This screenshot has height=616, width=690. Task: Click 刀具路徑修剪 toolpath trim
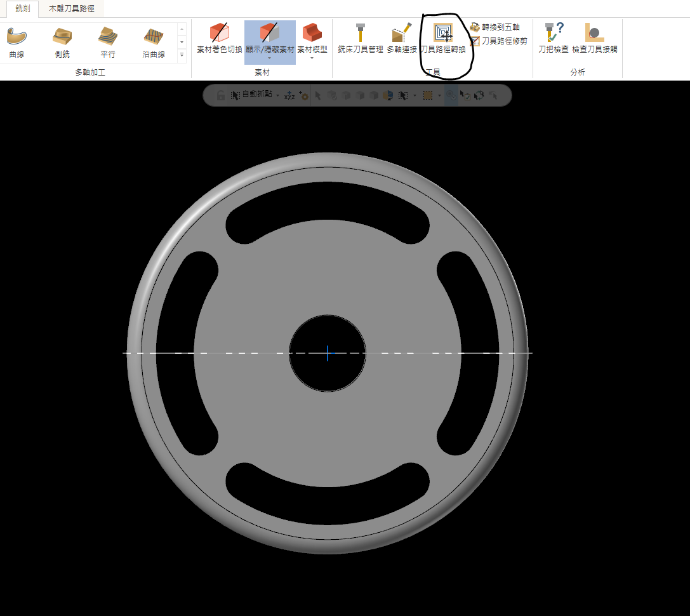pyautogui.click(x=498, y=41)
